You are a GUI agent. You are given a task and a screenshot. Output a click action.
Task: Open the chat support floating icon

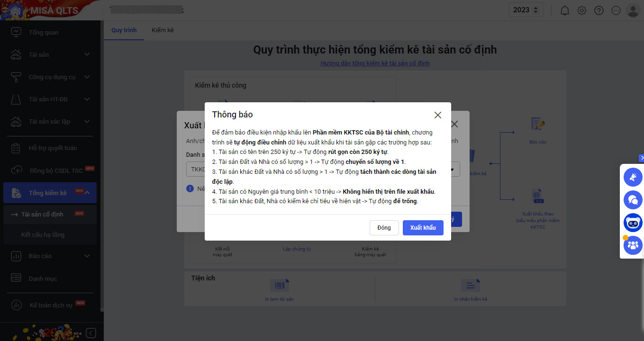(633, 199)
